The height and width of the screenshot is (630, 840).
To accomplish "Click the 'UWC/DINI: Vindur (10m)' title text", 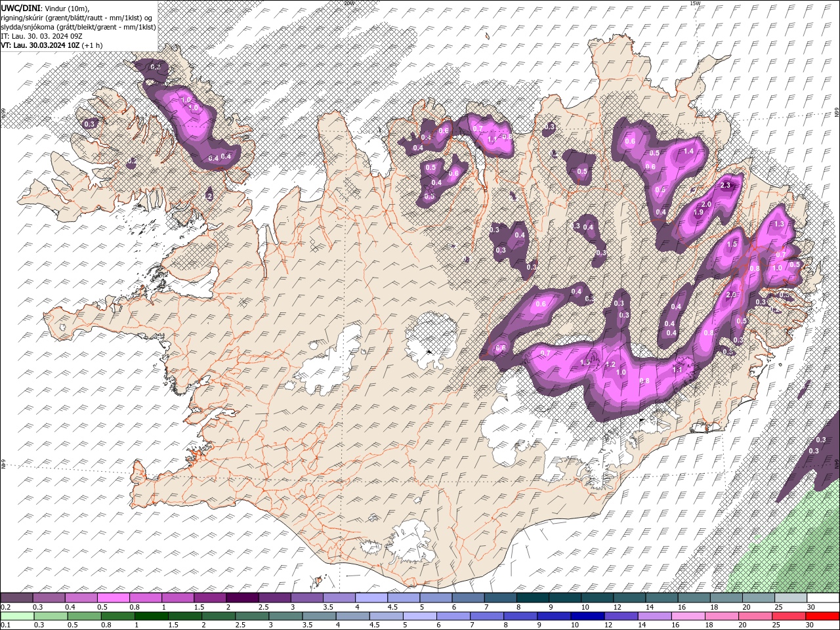I will 45,7.
